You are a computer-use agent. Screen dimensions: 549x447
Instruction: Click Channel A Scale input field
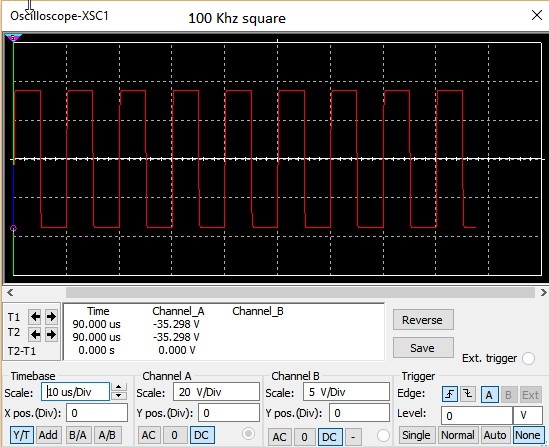216,392
